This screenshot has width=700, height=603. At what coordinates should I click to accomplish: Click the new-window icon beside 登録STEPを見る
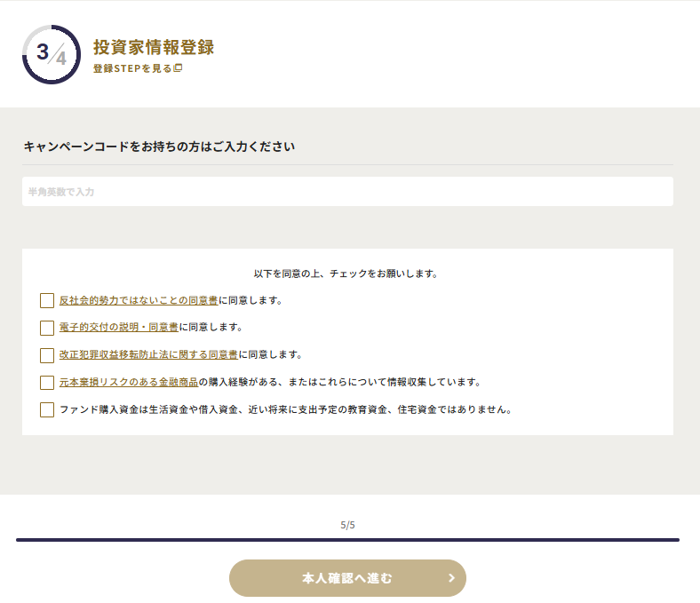tap(178, 68)
